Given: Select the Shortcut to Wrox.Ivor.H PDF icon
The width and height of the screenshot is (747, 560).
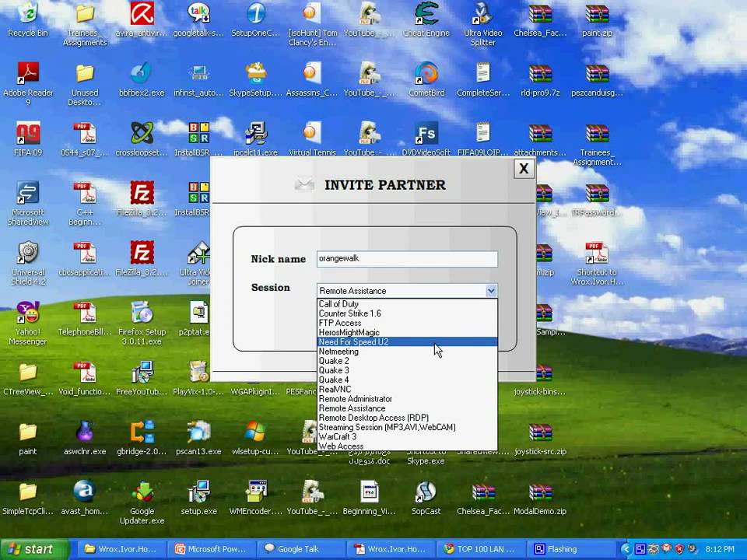Looking at the screenshot, I should point(597,264).
